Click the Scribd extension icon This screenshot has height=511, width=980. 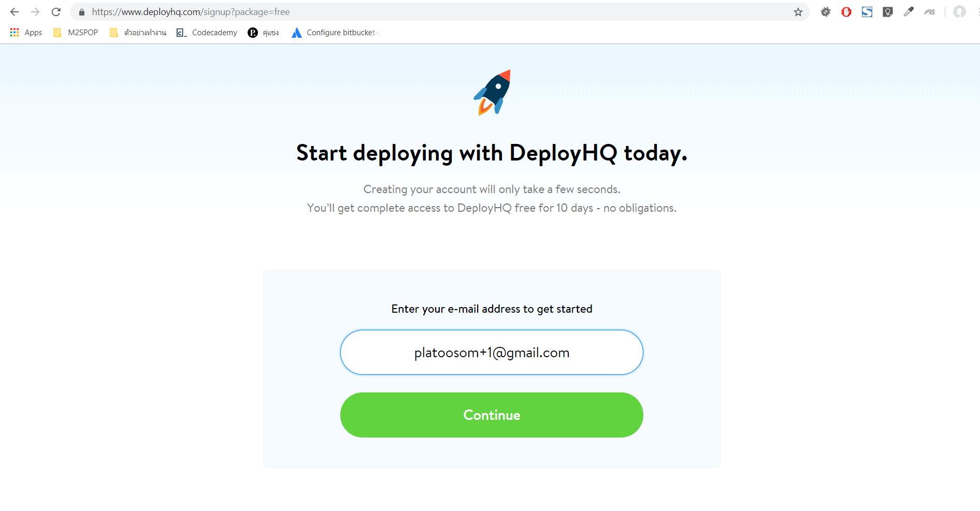coord(868,11)
